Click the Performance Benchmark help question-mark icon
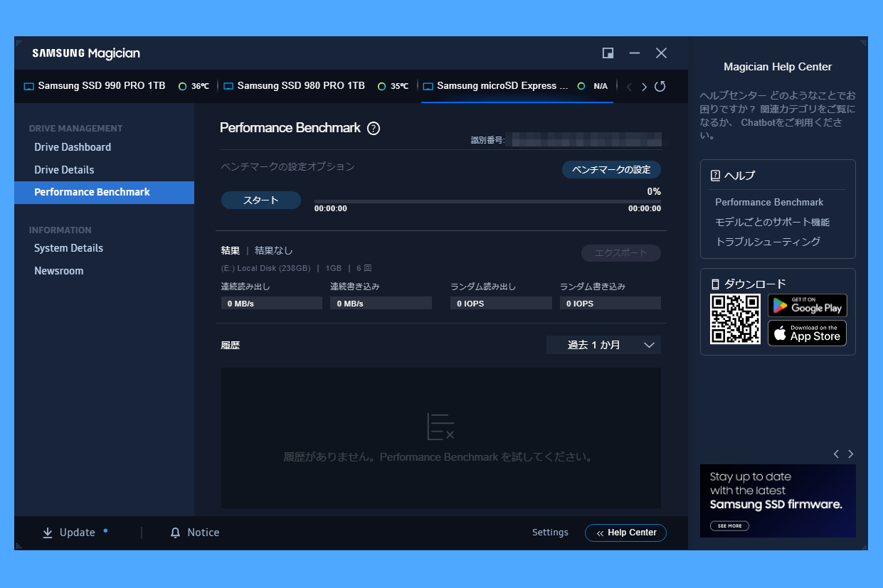The image size is (883, 588). (x=374, y=129)
